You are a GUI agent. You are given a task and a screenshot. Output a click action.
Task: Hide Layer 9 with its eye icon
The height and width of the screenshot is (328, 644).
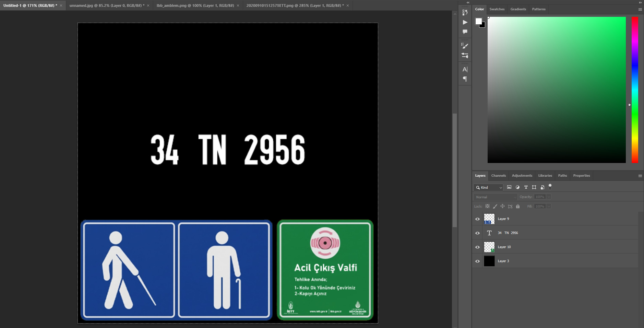click(477, 219)
